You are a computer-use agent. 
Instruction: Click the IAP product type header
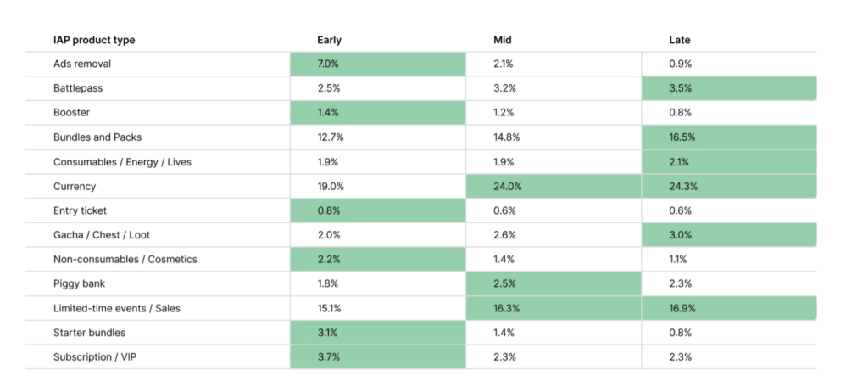click(94, 40)
